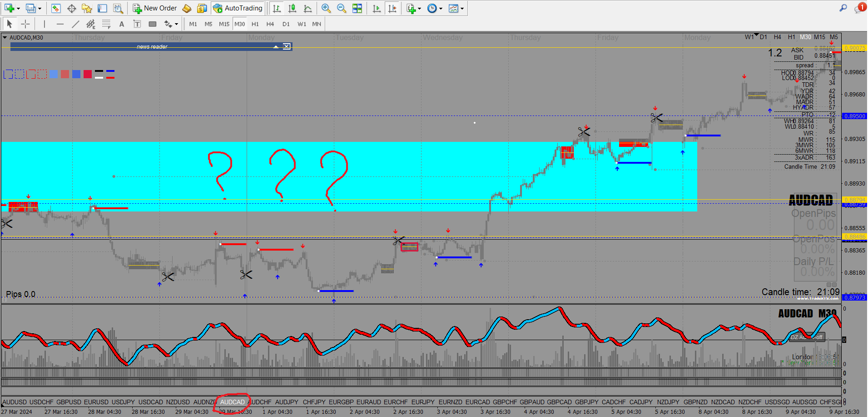Switch to the NZDCAD symbol tab
The image size is (868, 417).
(723, 402)
